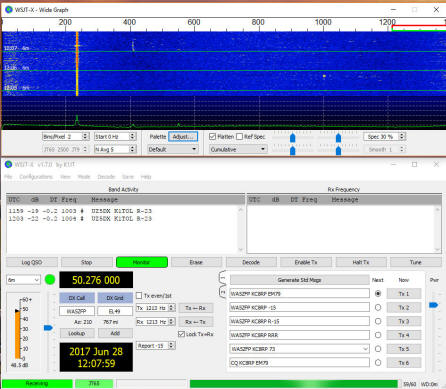
Task: Open the Help menu
Action: pyautogui.click(x=146, y=177)
